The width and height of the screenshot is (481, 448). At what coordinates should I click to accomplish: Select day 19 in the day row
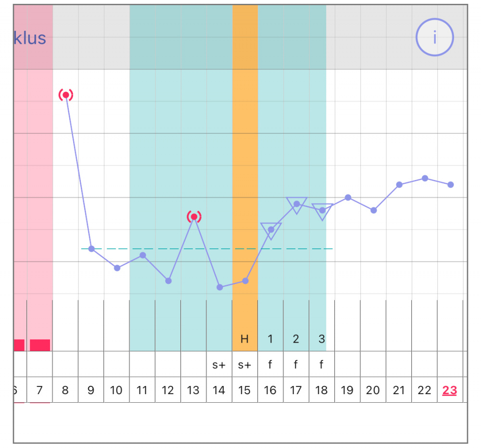coord(347,391)
